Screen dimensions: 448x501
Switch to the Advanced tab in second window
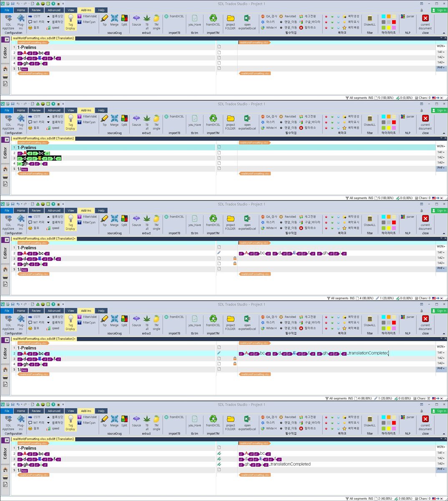54,110
